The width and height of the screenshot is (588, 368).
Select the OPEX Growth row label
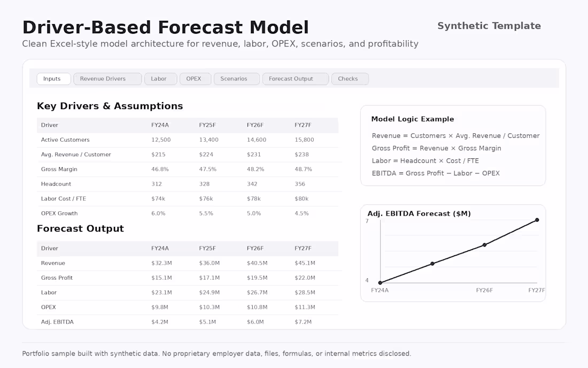point(59,213)
